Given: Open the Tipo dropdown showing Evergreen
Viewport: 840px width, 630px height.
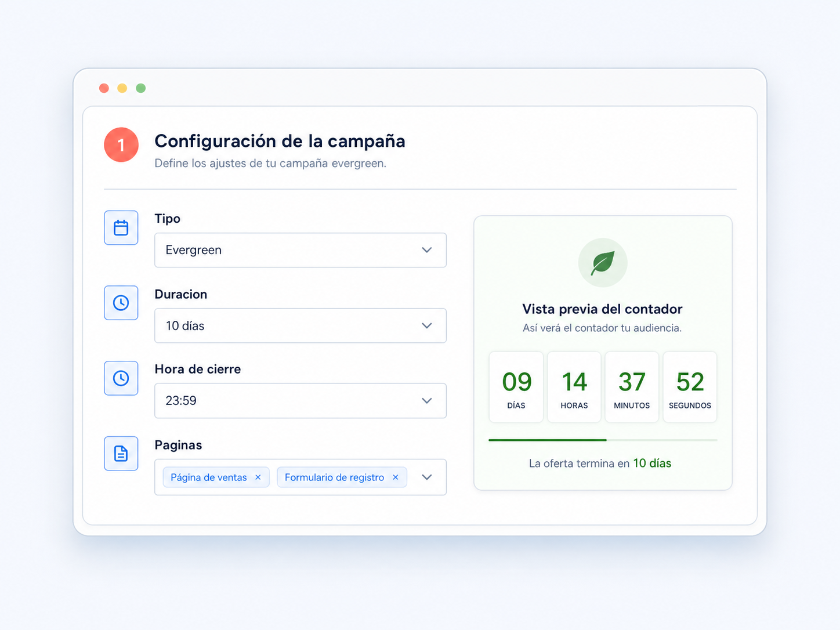Looking at the screenshot, I should 300,250.
